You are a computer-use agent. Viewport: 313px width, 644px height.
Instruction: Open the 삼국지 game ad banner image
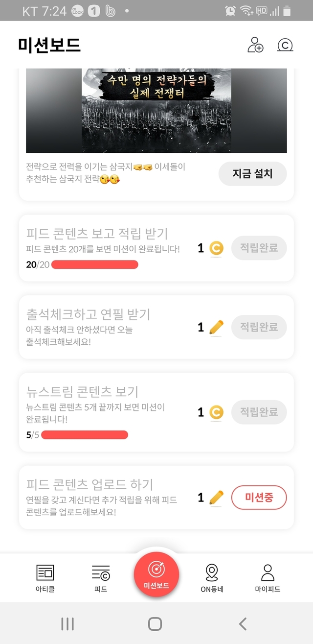tap(156, 111)
